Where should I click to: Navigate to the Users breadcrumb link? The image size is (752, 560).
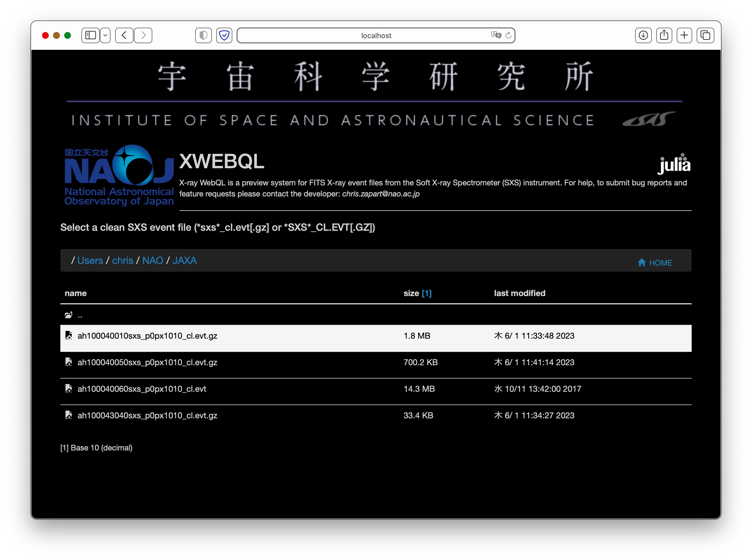click(x=90, y=260)
